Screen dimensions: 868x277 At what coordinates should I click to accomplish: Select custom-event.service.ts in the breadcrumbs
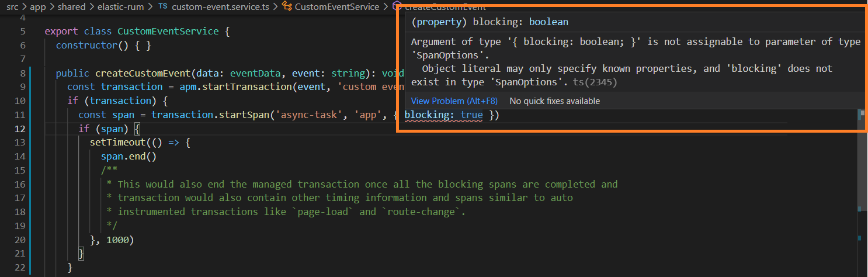[x=221, y=6]
